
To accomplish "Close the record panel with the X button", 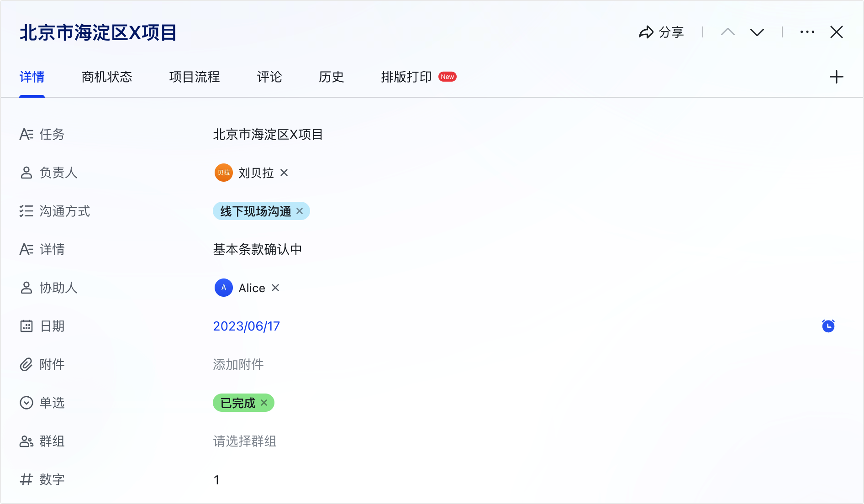I will [836, 32].
